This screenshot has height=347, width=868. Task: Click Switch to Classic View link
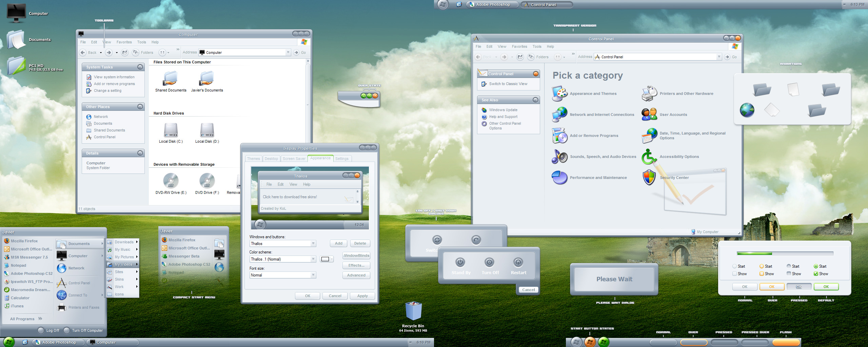508,84
